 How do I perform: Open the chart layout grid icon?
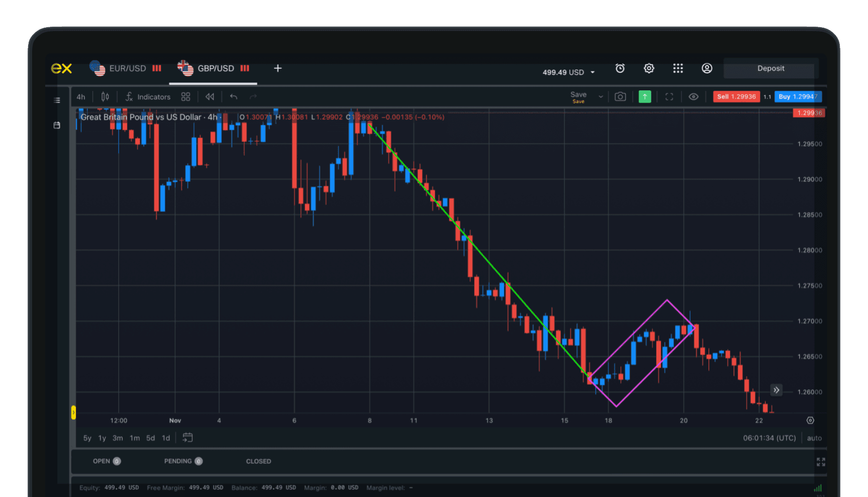[x=186, y=97]
